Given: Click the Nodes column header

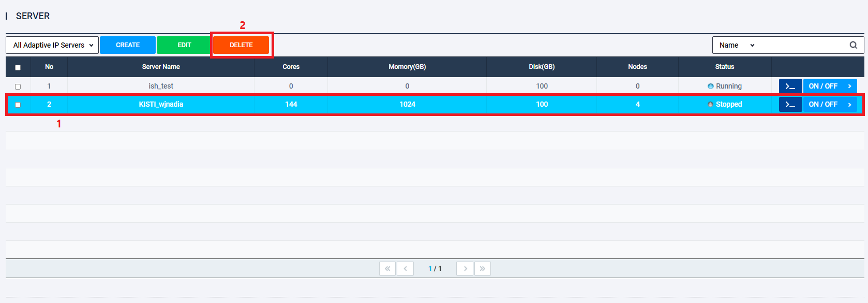Looking at the screenshot, I should pyautogui.click(x=637, y=67).
